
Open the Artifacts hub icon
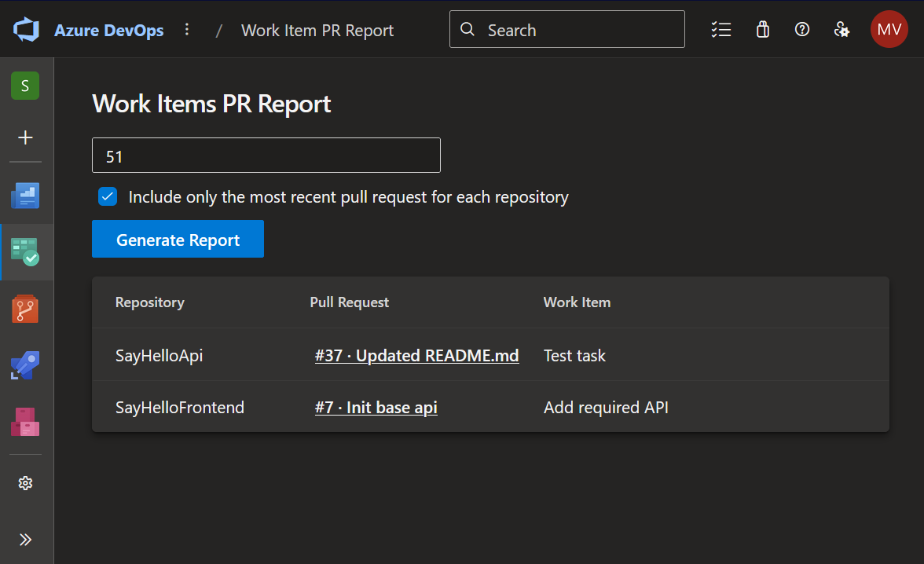(x=25, y=422)
